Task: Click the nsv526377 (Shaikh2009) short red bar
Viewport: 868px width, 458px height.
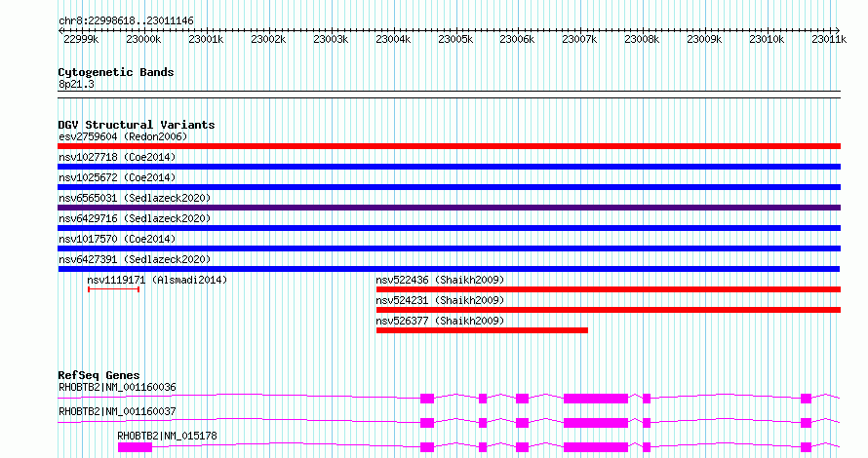Action: [x=482, y=330]
